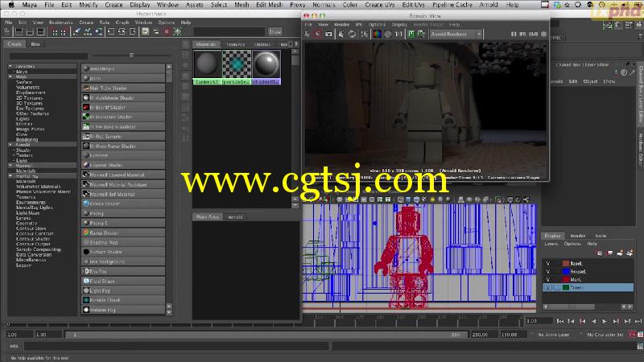Create an Anisotropic material node
Image resolution: width=644 pixels, height=362 pixels.
tap(123, 68)
